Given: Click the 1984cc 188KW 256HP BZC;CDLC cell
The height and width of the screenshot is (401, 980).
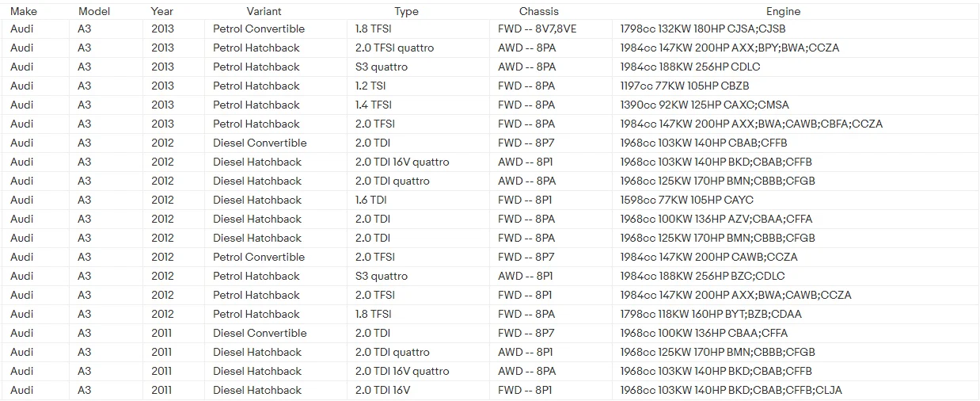Looking at the screenshot, I should 796,277.
